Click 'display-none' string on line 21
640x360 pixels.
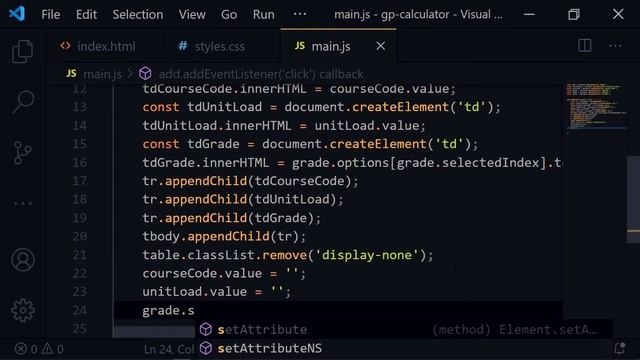coord(367,255)
